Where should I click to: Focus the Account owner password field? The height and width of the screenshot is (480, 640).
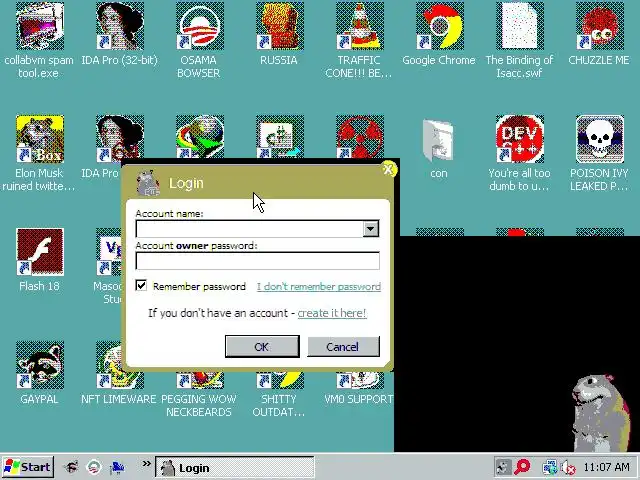tap(258, 261)
